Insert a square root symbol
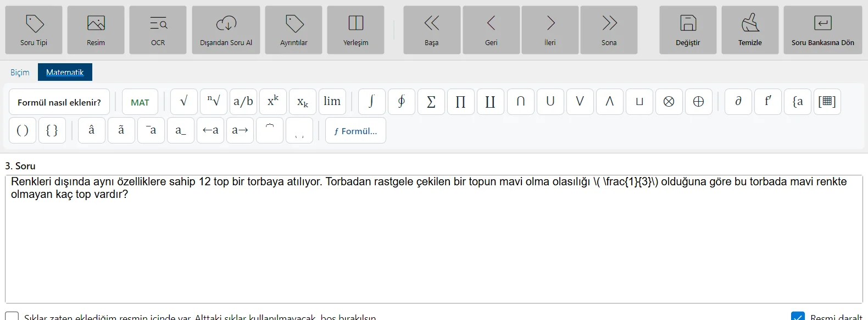 184,102
